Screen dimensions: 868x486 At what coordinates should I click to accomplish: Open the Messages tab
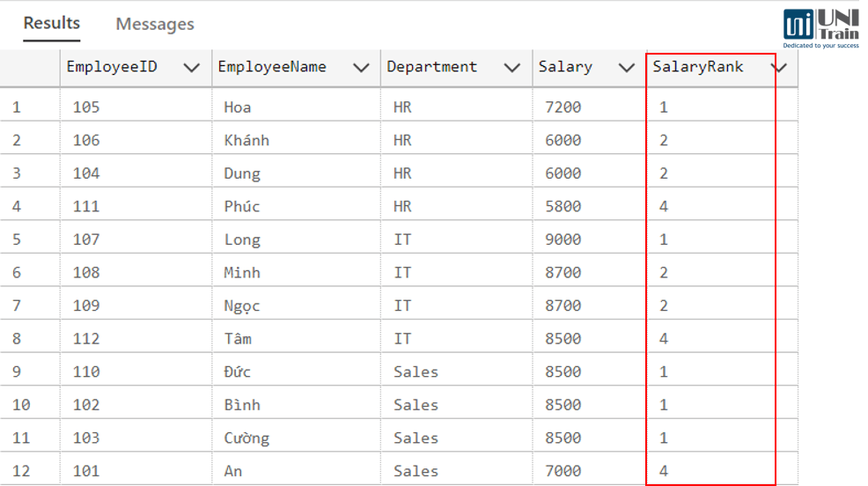[155, 24]
